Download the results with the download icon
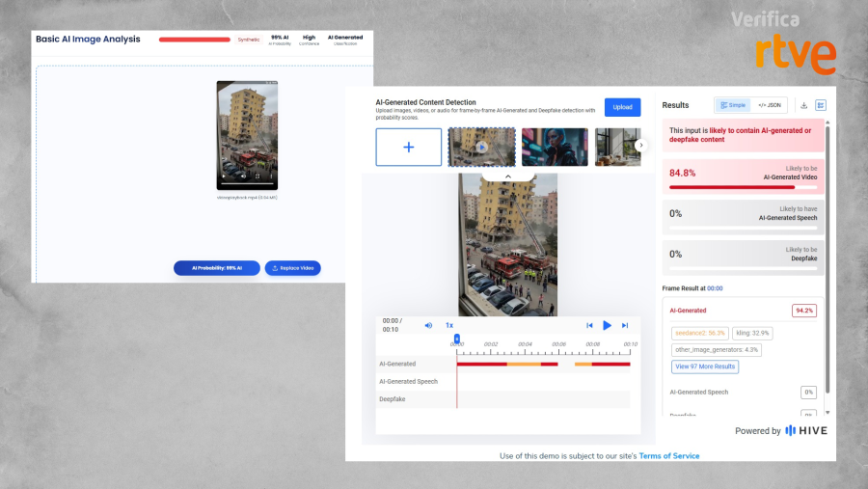Screen dimensions: 868x489 coord(803,105)
